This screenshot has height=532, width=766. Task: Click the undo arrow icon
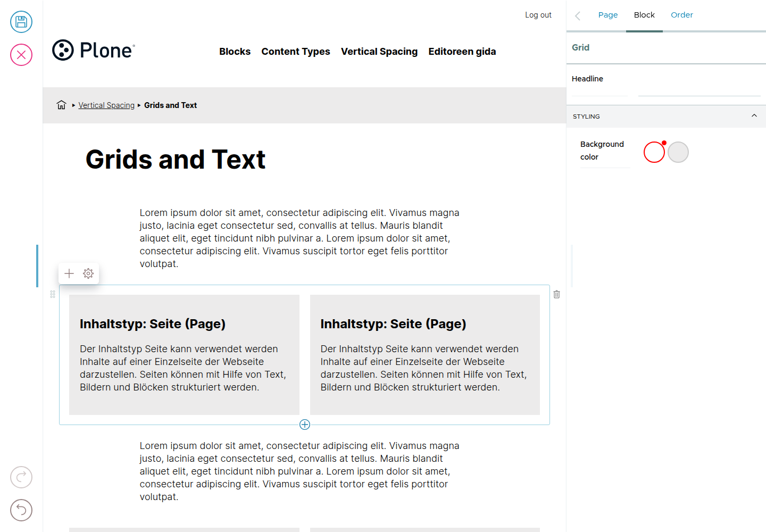pyautogui.click(x=21, y=510)
